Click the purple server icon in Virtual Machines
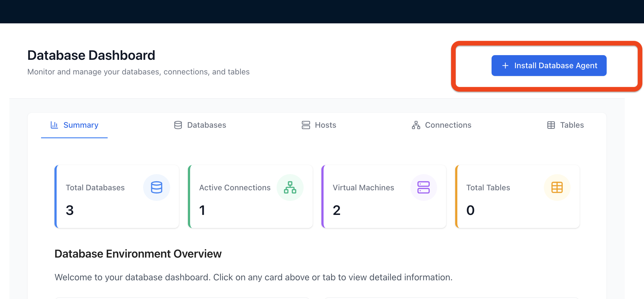The width and height of the screenshot is (644, 299). pyautogui.click(x=423, y=187)
